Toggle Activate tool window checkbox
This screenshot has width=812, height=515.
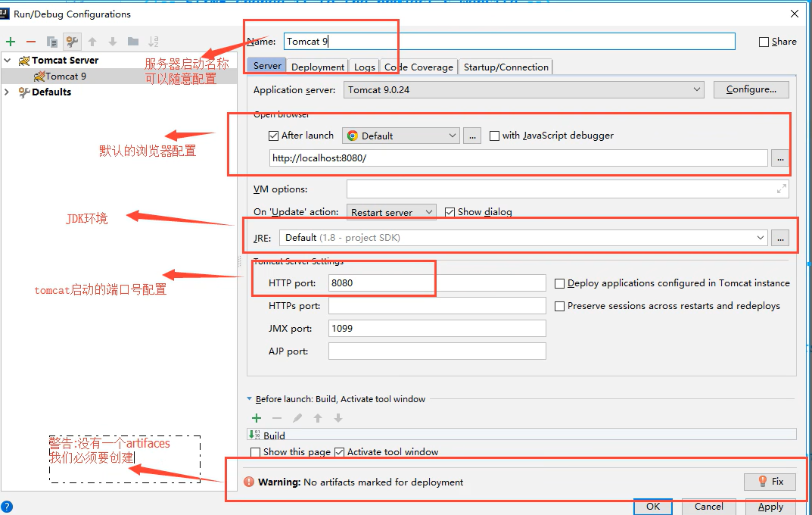pyautogui.click(x=339, y=452)
